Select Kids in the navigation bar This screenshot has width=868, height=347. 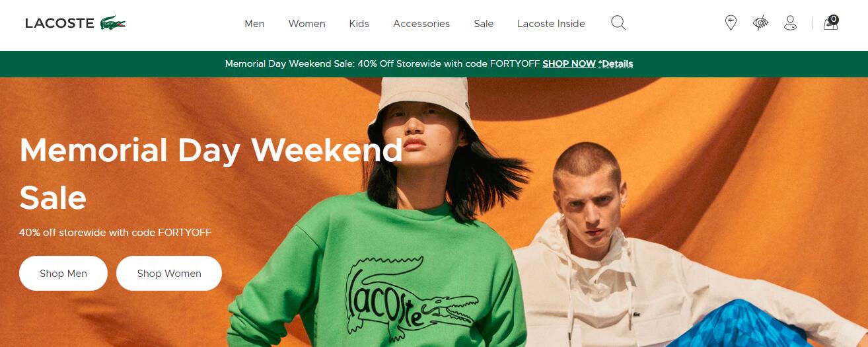(x=359, y=24)
